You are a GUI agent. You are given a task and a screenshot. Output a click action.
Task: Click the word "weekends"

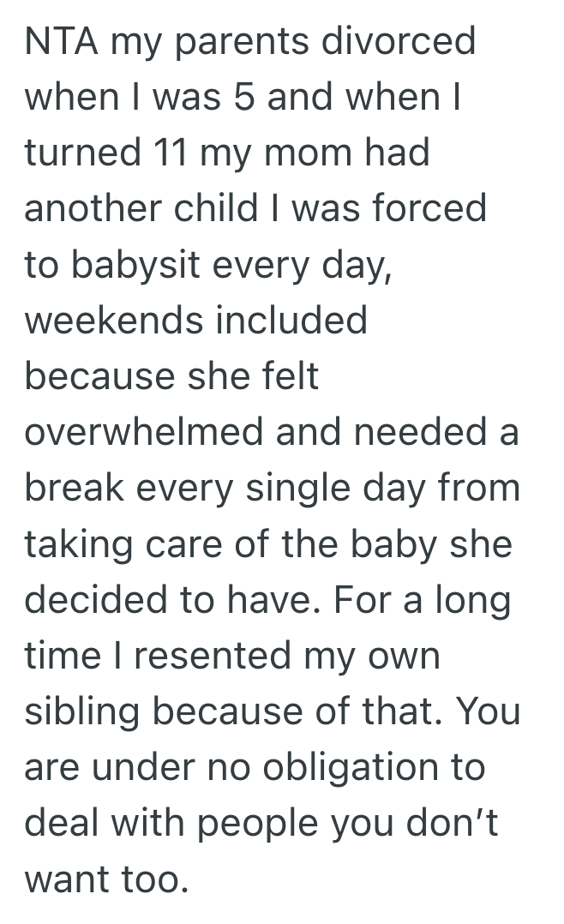pos(113,321)
